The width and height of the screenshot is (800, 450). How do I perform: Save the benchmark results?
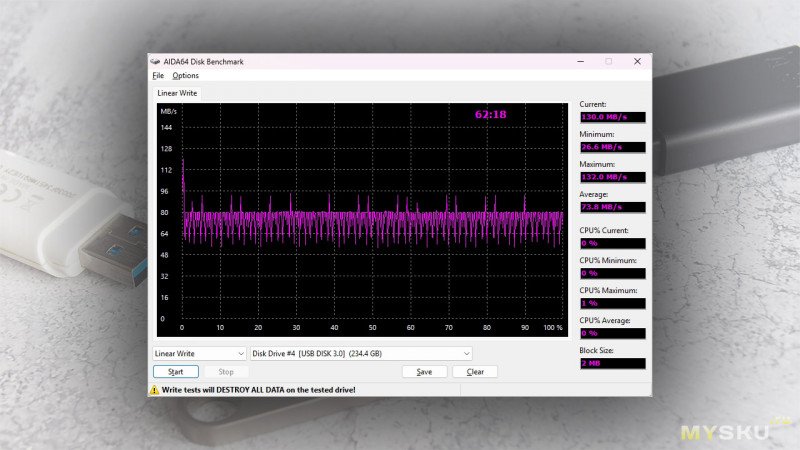point(424,372)
